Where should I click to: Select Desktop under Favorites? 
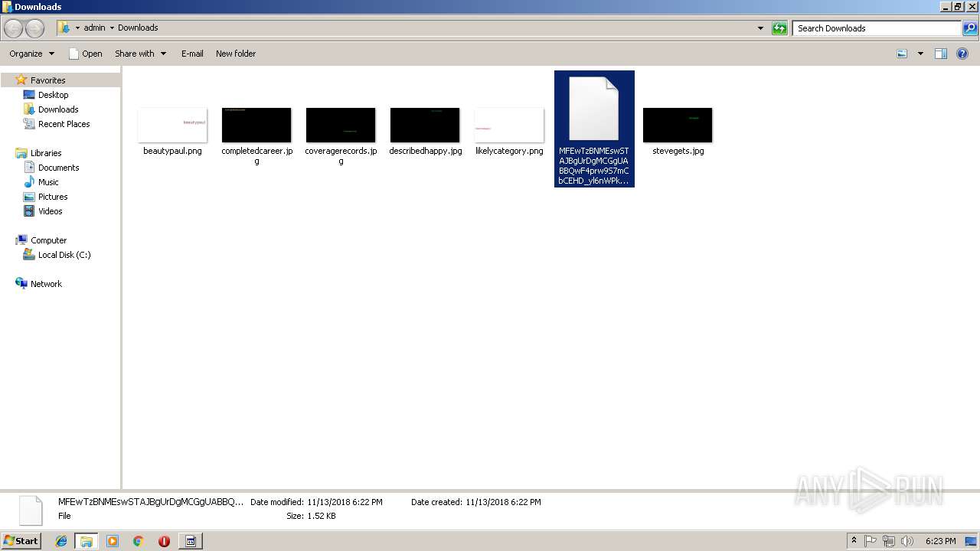point(53,95)
